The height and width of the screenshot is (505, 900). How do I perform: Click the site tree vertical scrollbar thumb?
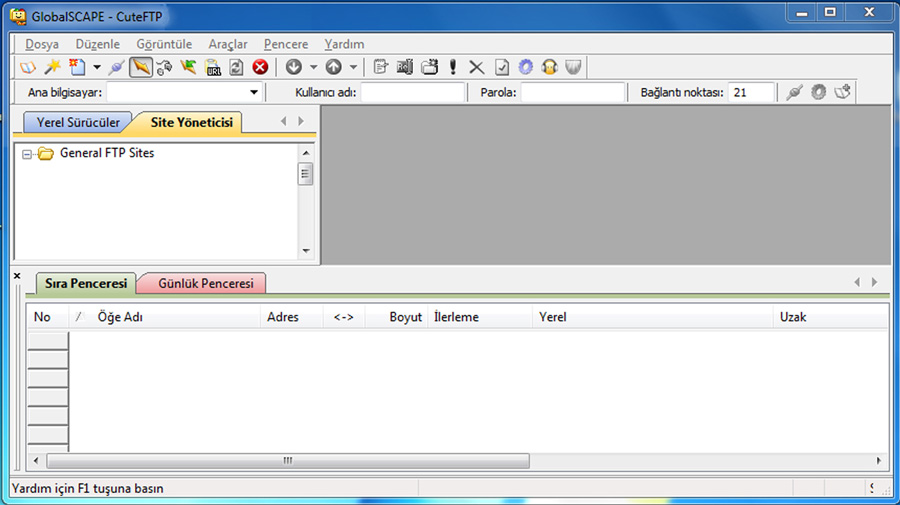(305, 174)
